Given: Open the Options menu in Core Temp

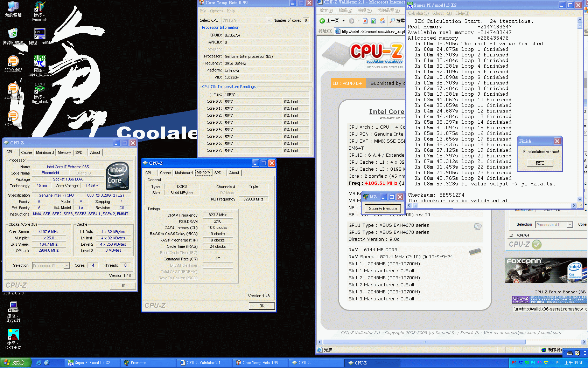Looking at the screenshot, I should click(x=216, y=11).
